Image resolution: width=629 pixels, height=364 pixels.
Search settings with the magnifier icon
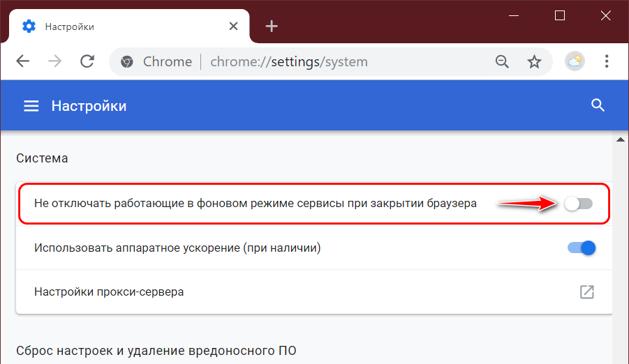pos(597,105)
